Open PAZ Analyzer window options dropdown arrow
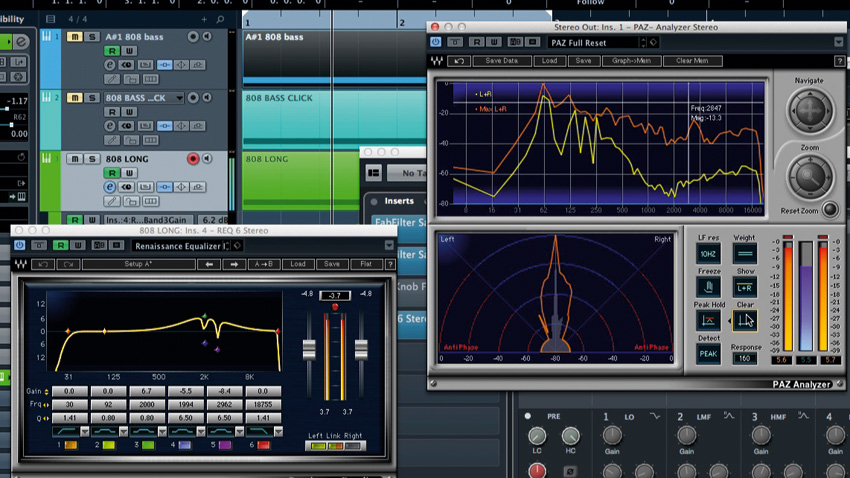This screenshot has width=850, height=478. (x=839, y=42)
